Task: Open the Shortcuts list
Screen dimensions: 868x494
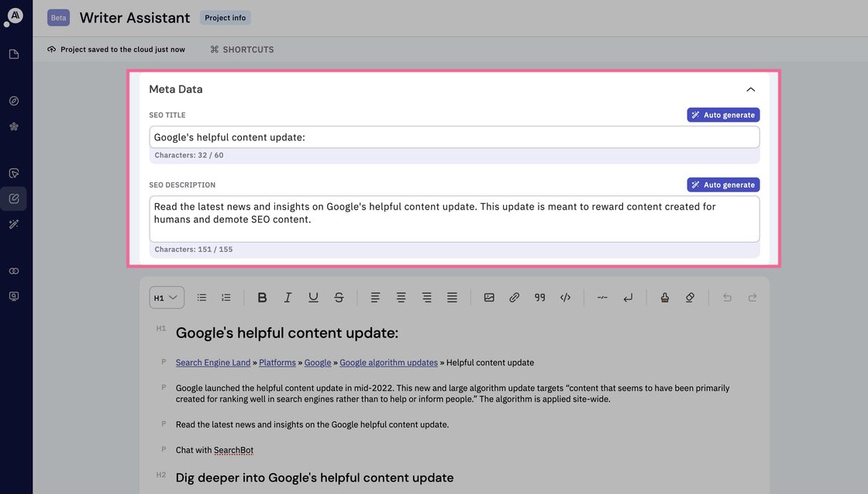Action: pos(242,50)
